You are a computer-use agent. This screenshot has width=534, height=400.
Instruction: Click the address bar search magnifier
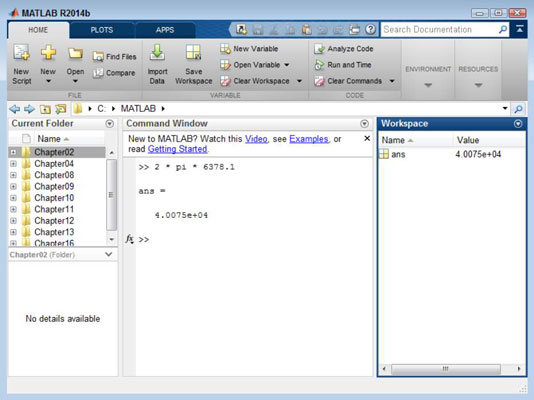tap(518, 109)
